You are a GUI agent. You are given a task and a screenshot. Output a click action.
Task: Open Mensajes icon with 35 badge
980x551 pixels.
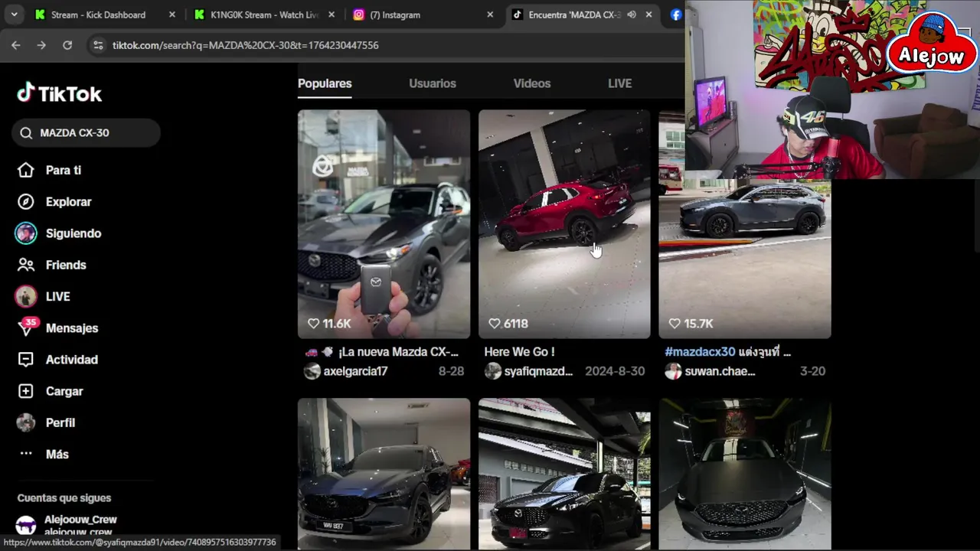click(x=28, y=327)
